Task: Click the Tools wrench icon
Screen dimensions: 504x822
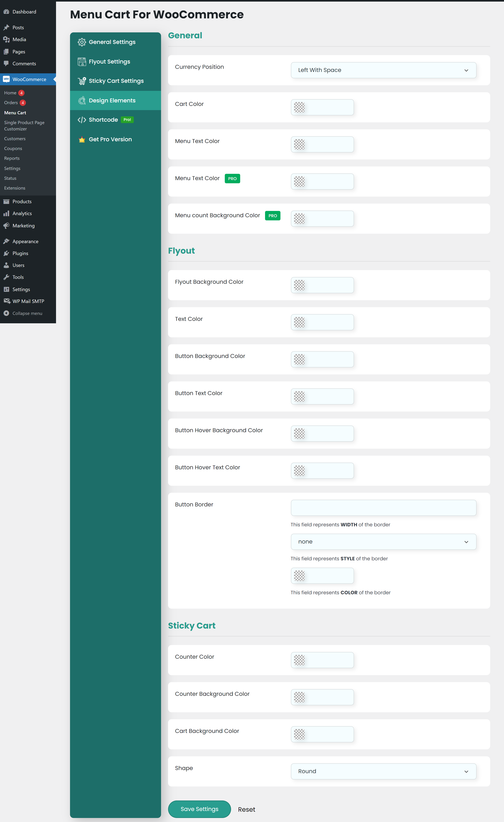Action: pos(6,277)
